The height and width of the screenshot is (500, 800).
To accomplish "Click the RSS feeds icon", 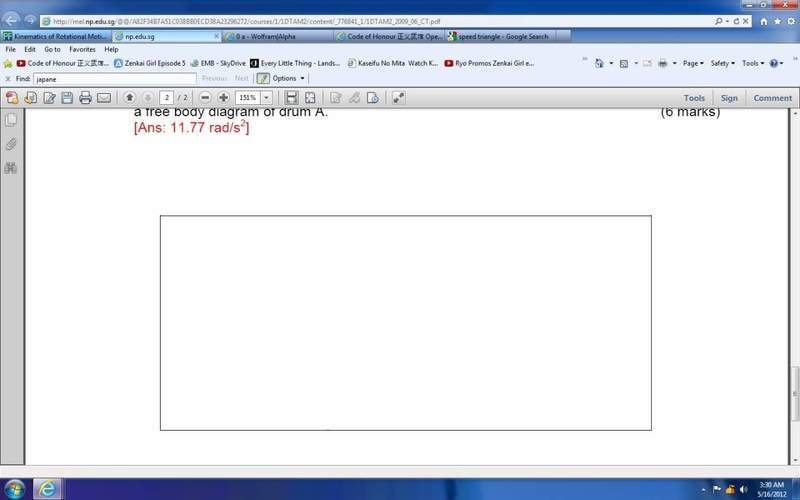I will (x=623, y=63).
